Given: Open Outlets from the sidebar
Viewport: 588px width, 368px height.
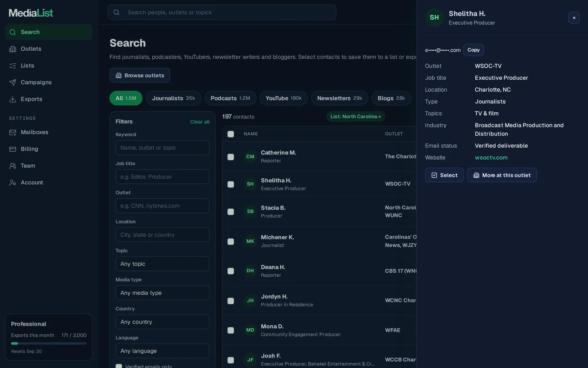Looking at the screenshot, I should coord(49,49).
